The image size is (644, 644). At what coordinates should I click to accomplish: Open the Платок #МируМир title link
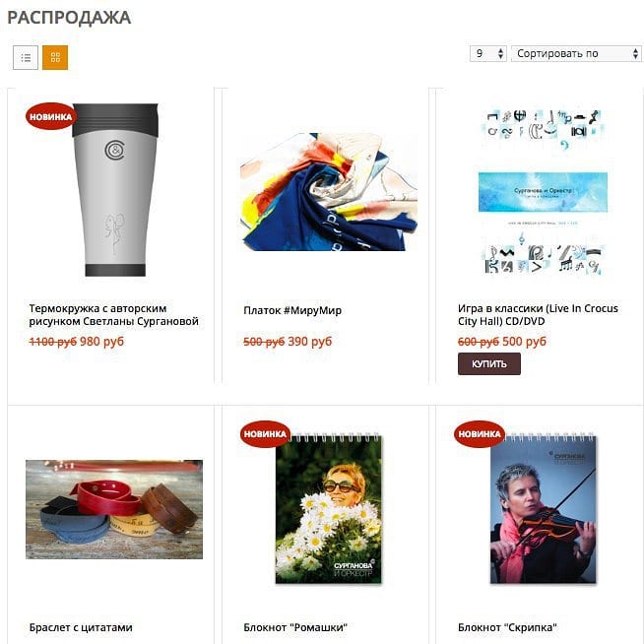[292, 310]
